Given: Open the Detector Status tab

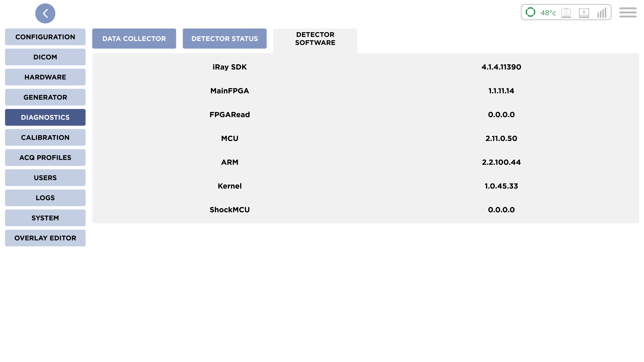Looking at the screenshot, I should click(225, 39).
